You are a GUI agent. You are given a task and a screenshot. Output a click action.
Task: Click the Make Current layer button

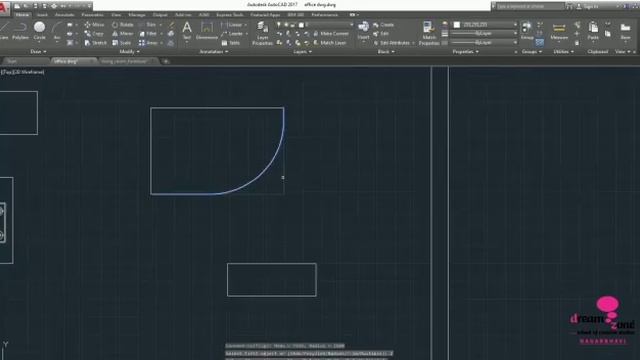[x=331, y=34]
